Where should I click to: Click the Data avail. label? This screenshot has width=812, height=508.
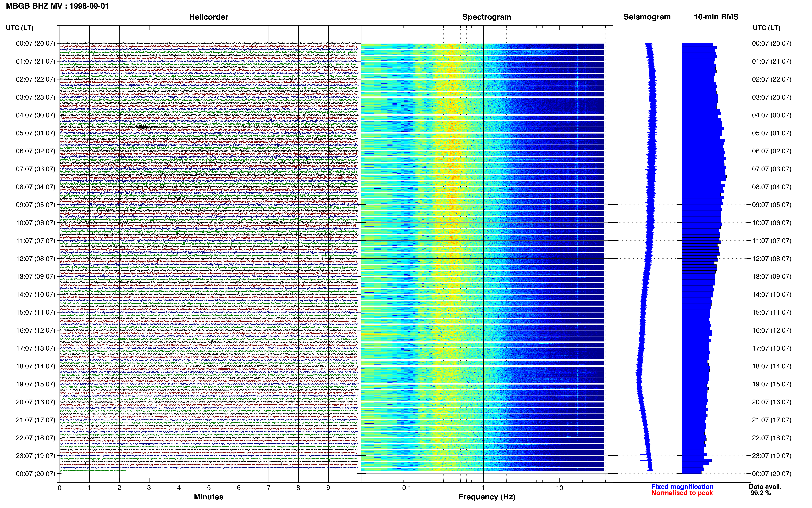765,486
